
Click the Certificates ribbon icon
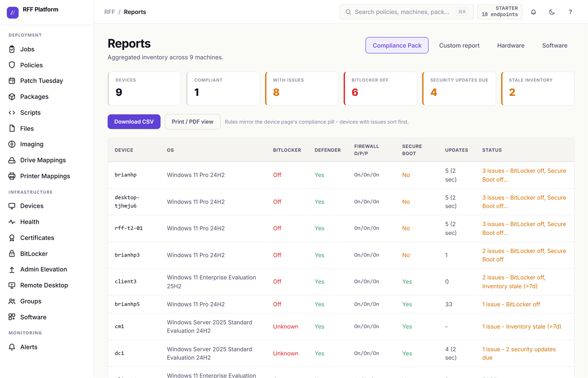[x=12, y=238]
